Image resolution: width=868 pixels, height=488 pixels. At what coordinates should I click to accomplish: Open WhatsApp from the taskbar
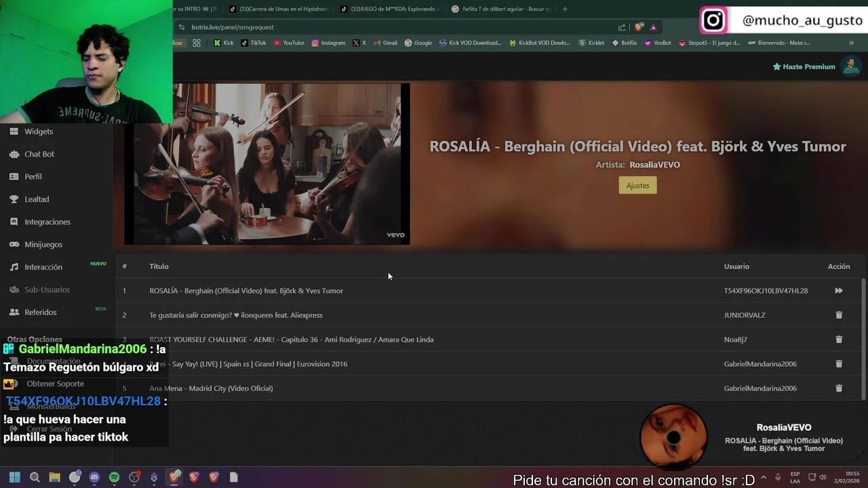pos(75,477)
